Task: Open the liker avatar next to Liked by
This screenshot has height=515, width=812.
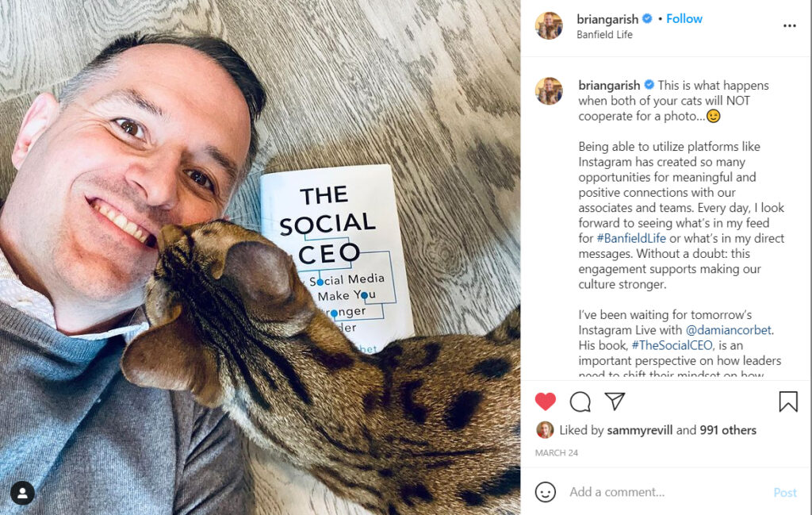Action: (x=544, y=429)
